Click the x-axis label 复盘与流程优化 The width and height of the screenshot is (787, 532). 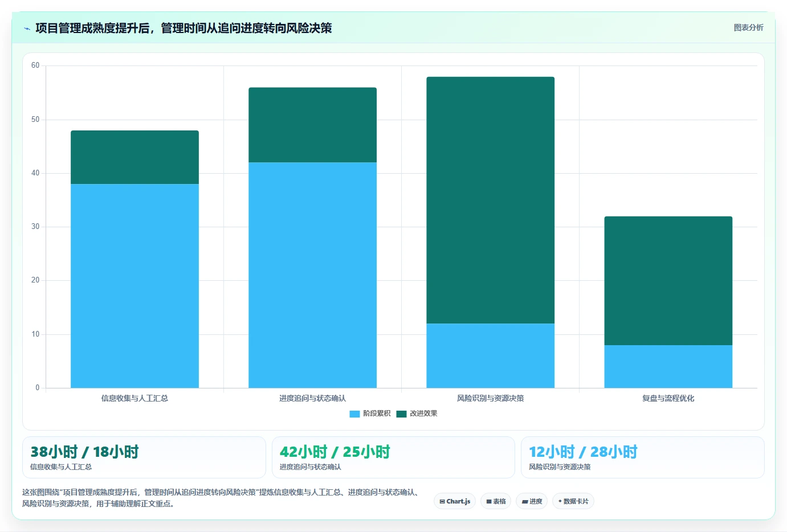[x=668, y=398]
